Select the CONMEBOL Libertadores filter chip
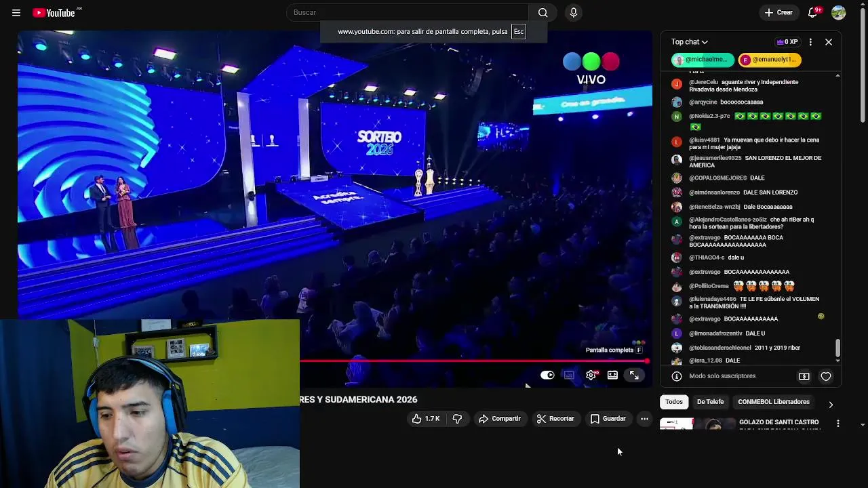Screen dimensions: 868x488 [x=774, y=402]
